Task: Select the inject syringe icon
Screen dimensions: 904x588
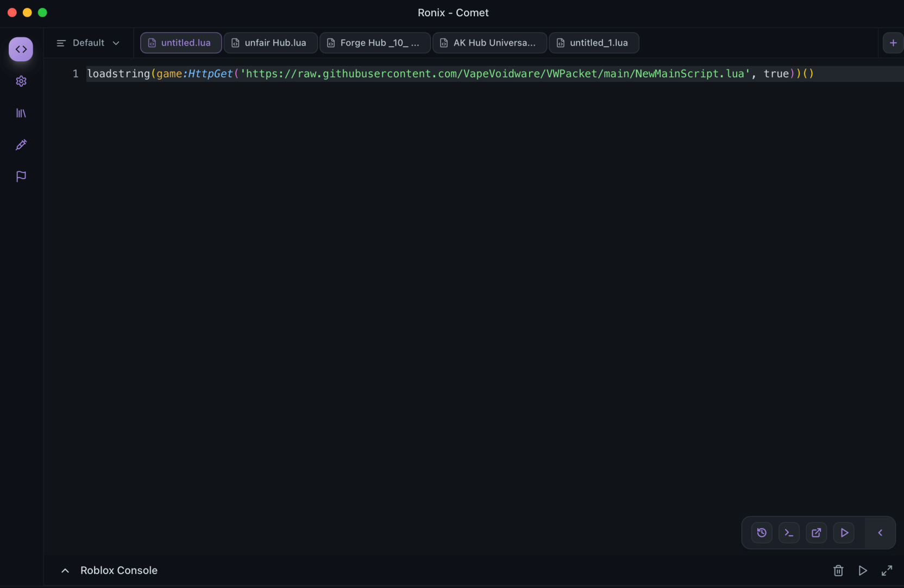Action: [x=21, y=145]
